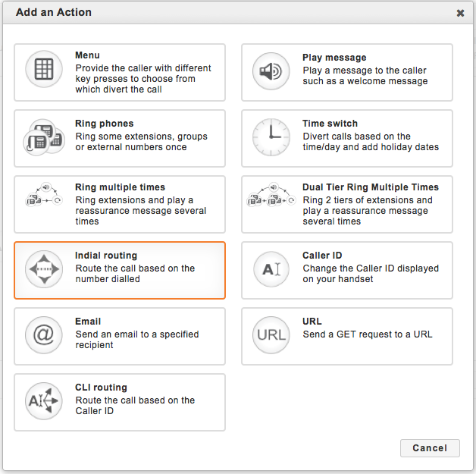
Task: Pick the URL GET request description
Action: (x=368, y=334)
